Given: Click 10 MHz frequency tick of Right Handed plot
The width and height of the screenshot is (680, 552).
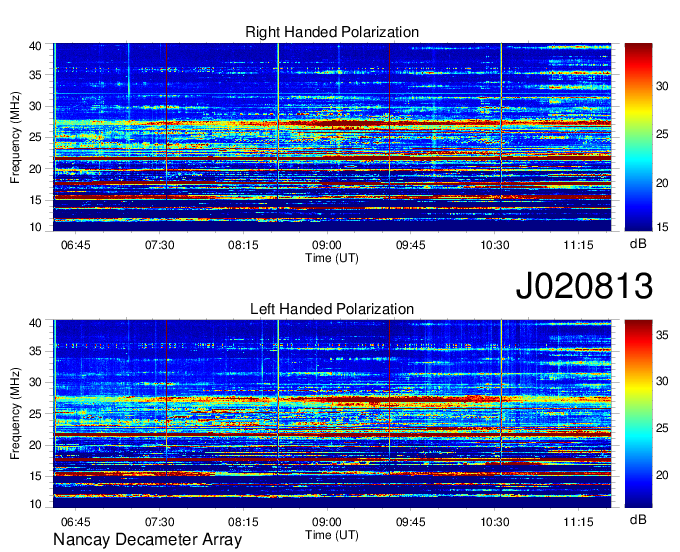Looking at the screenshot, I should click(x=35, y=227).
